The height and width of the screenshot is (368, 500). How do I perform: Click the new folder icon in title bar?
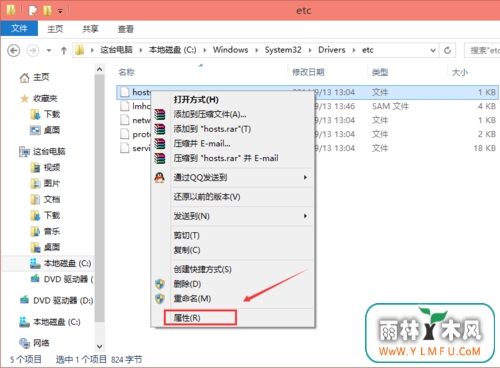click(x=47, y=11)
